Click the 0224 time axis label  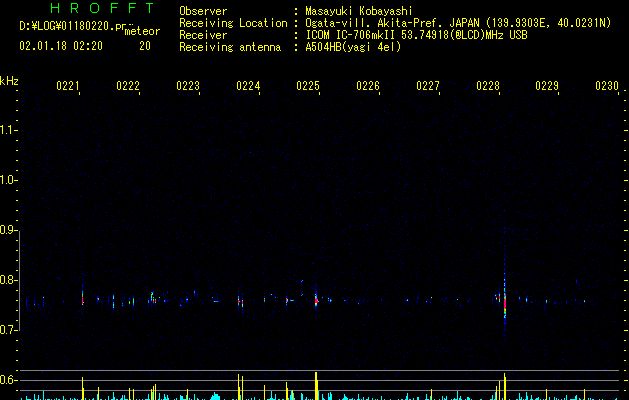(x=248, y=86)
